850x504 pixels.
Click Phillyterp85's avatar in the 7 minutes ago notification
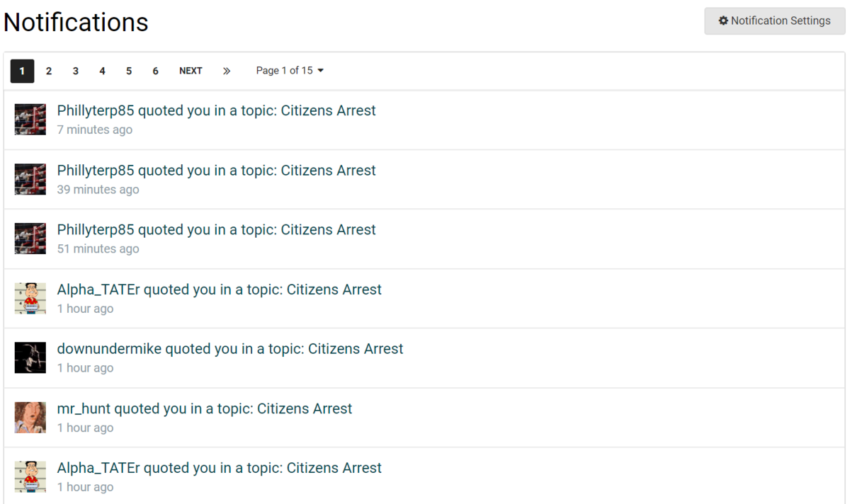pyautogui.click(x=30, y=119)
